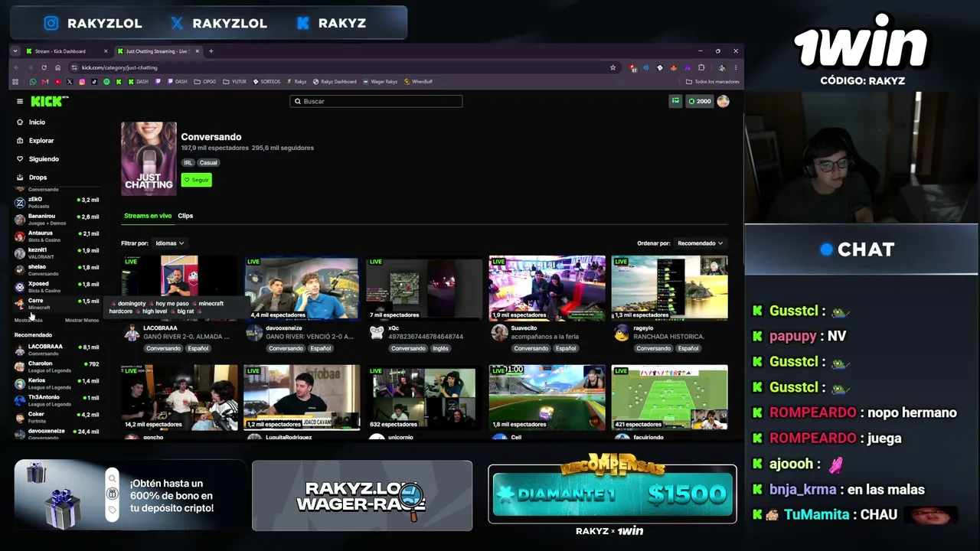
Task: Open shelao channel in the sidebar
Action: [57, 270]
